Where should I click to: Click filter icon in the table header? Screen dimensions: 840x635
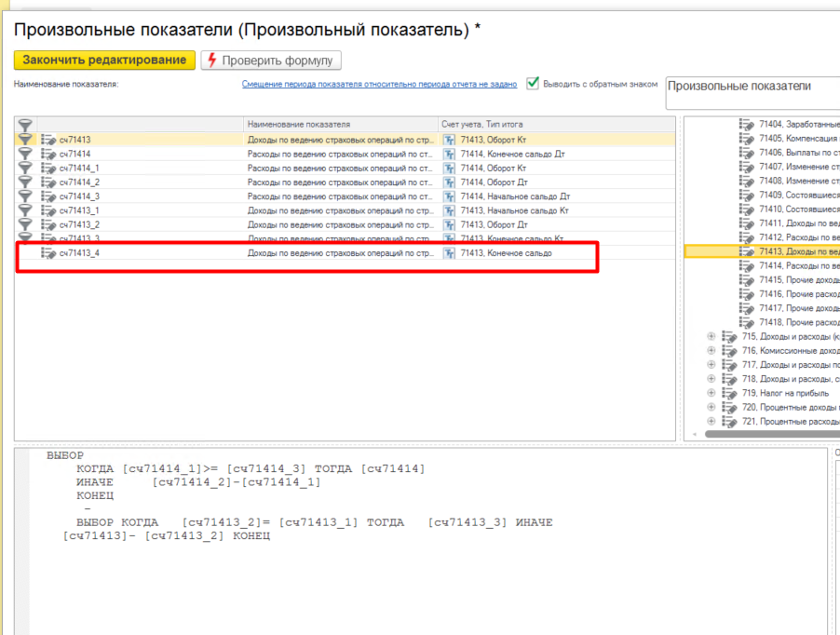point(25,125)
